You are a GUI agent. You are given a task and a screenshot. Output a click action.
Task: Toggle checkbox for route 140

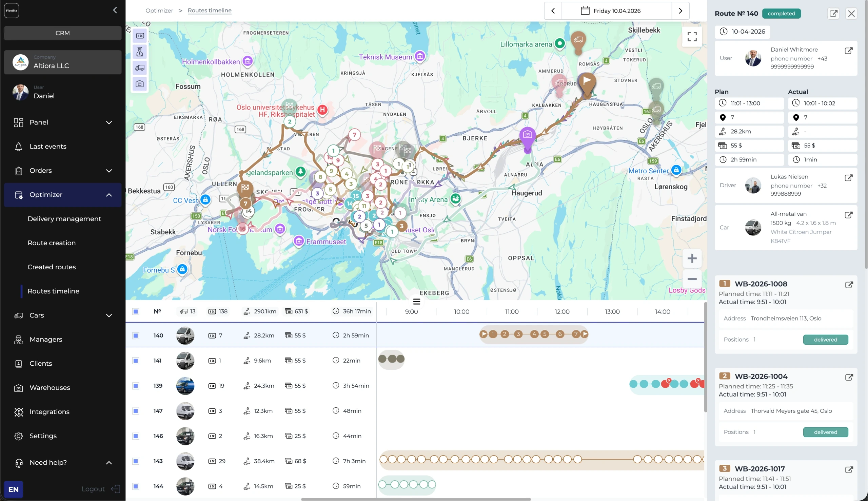point(136,335)
